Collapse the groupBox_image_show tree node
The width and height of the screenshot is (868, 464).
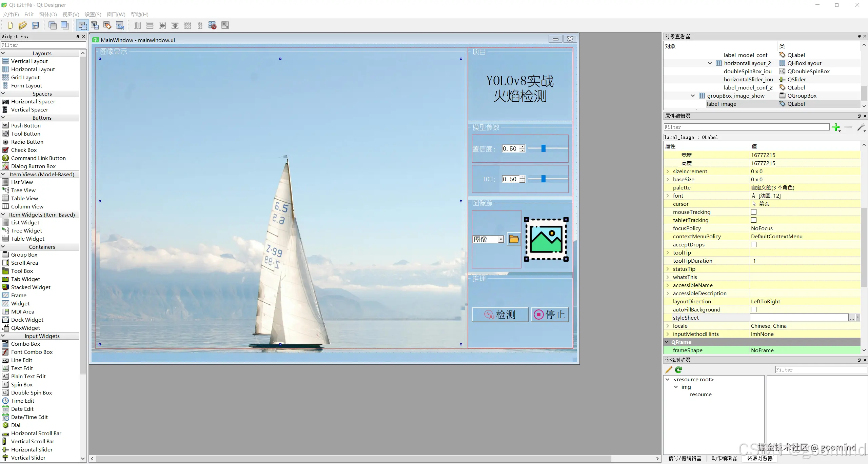click(x=693, y=96)
